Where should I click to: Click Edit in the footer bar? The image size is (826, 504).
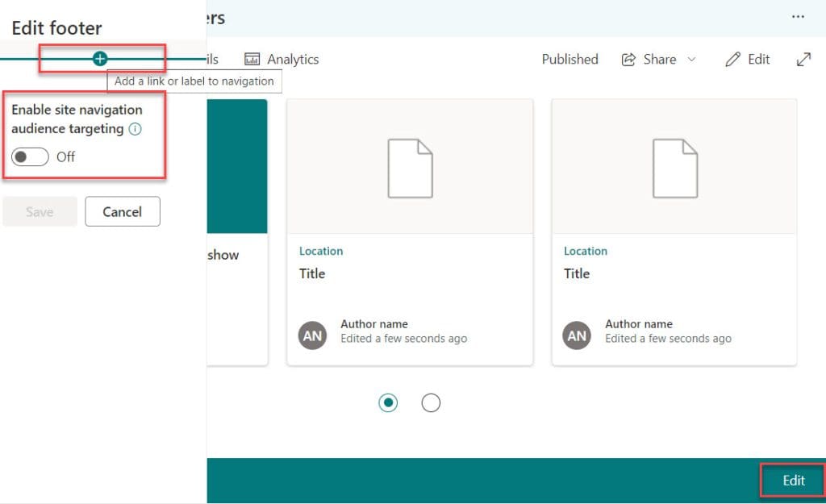794,481
